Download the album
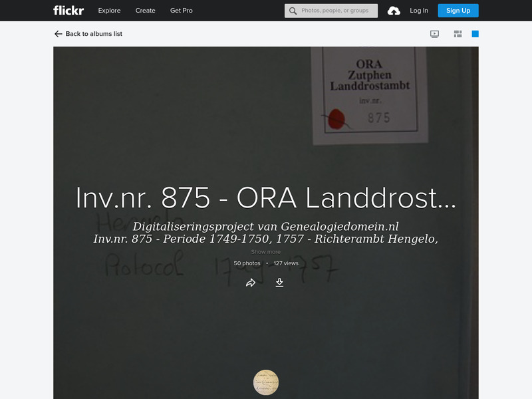The image size is (532, 399). click(279, 283)
